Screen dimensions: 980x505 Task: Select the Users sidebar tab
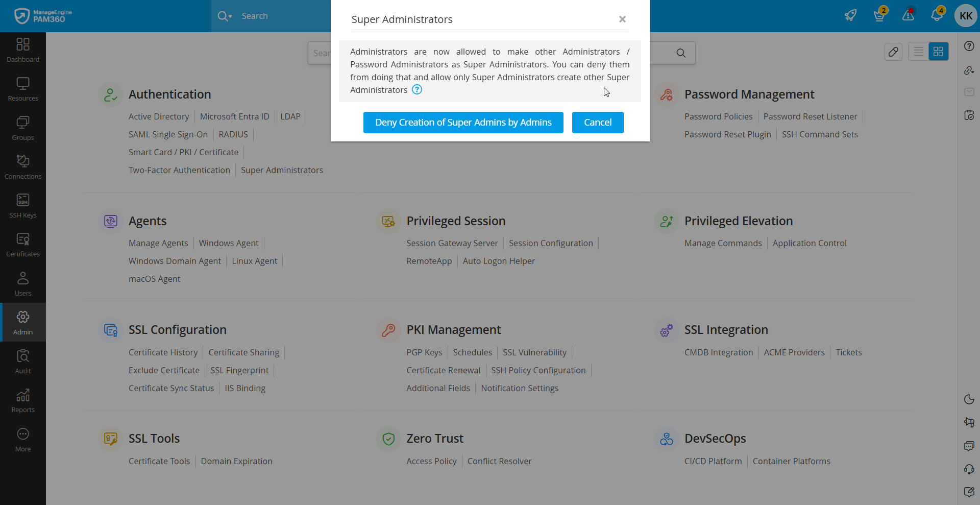pyautogui.click(x=23, y=283)
